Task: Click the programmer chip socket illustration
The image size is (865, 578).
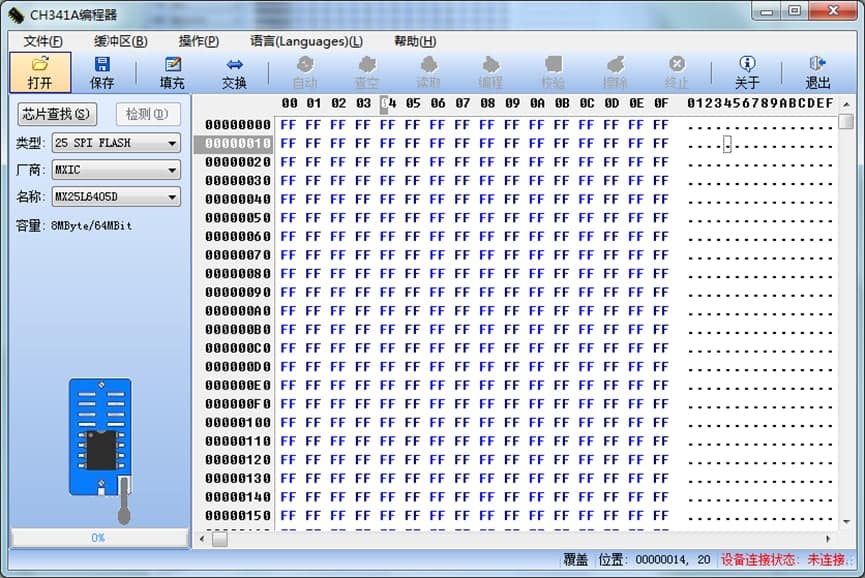Action: tap(100, 438)
